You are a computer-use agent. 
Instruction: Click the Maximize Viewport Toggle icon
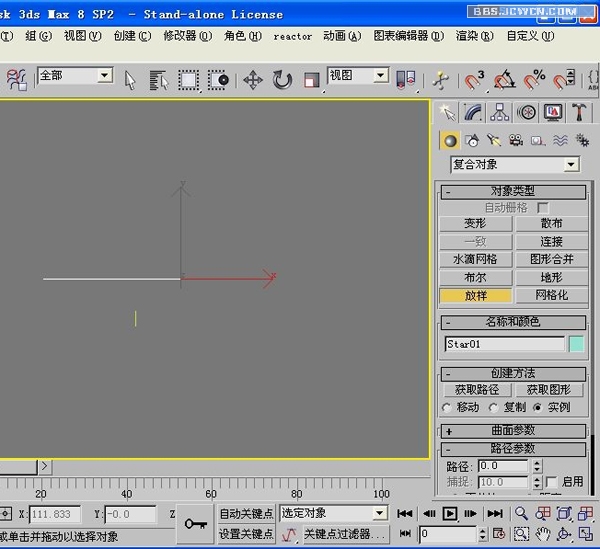585,534
